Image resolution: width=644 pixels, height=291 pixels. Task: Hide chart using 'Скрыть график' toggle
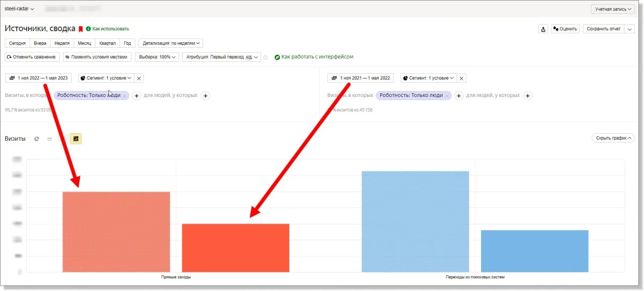click(612, 138)
